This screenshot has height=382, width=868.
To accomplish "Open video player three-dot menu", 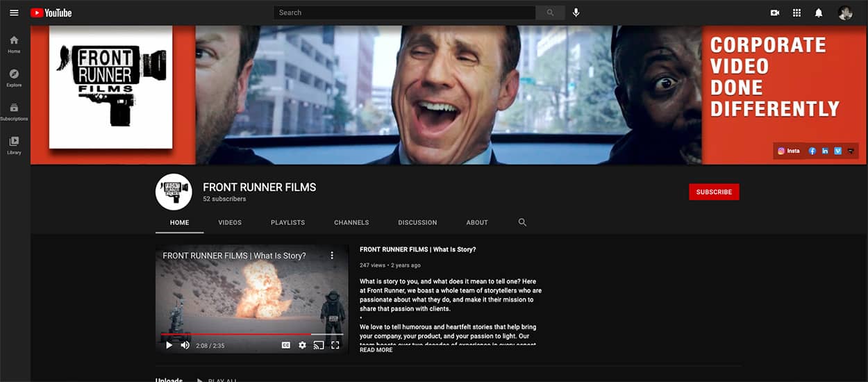I will point(332,256).
